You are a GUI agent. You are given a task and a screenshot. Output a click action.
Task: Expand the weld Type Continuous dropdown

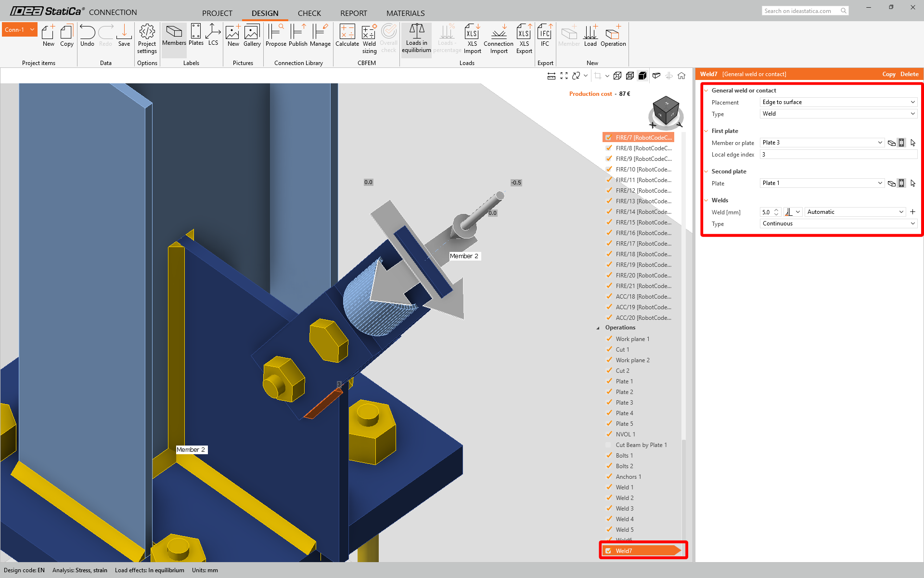(x=838, y=223)
